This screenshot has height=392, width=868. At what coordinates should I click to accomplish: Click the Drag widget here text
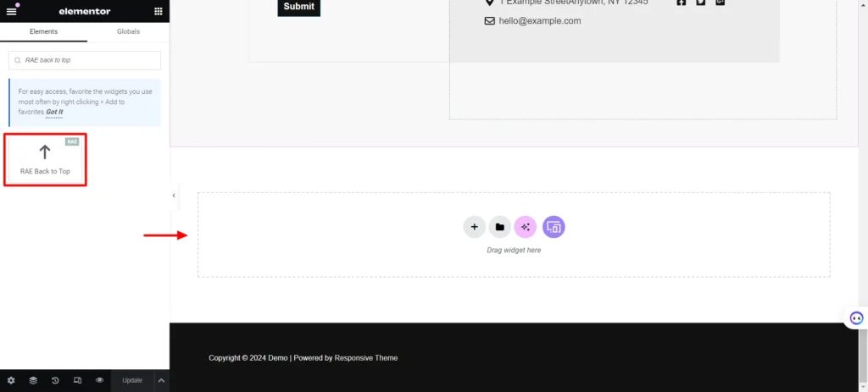(514, 251)
